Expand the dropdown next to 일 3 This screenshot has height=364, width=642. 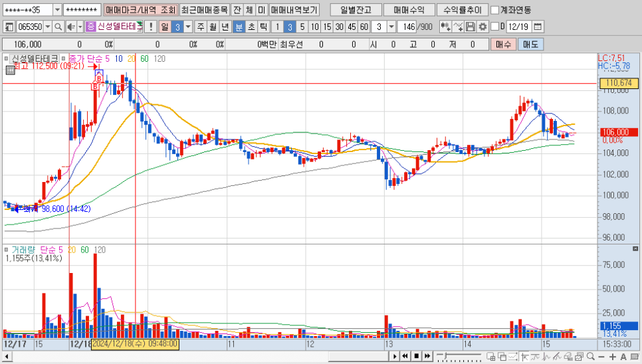[x=188, y=27]
